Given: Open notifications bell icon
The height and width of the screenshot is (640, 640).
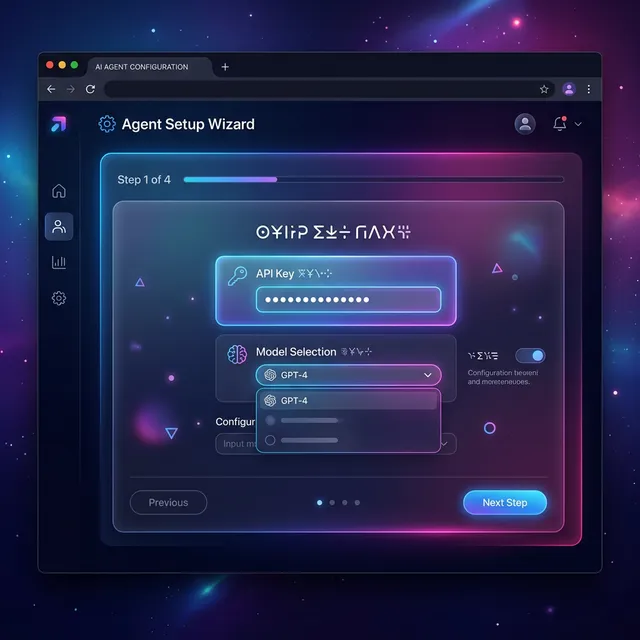Looking at the screenshot, I should pos(560,124).
